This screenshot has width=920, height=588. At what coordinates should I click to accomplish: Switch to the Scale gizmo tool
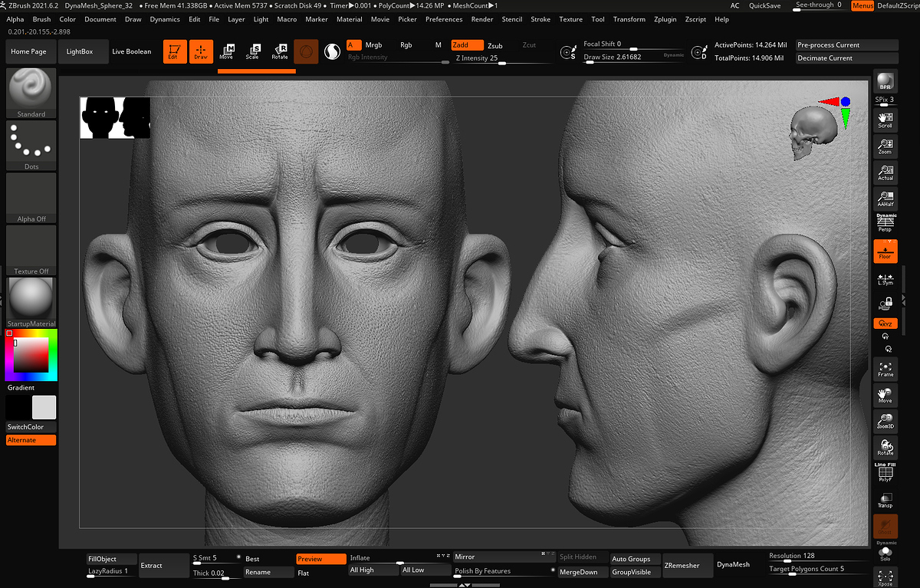click(x=252, y=51)
